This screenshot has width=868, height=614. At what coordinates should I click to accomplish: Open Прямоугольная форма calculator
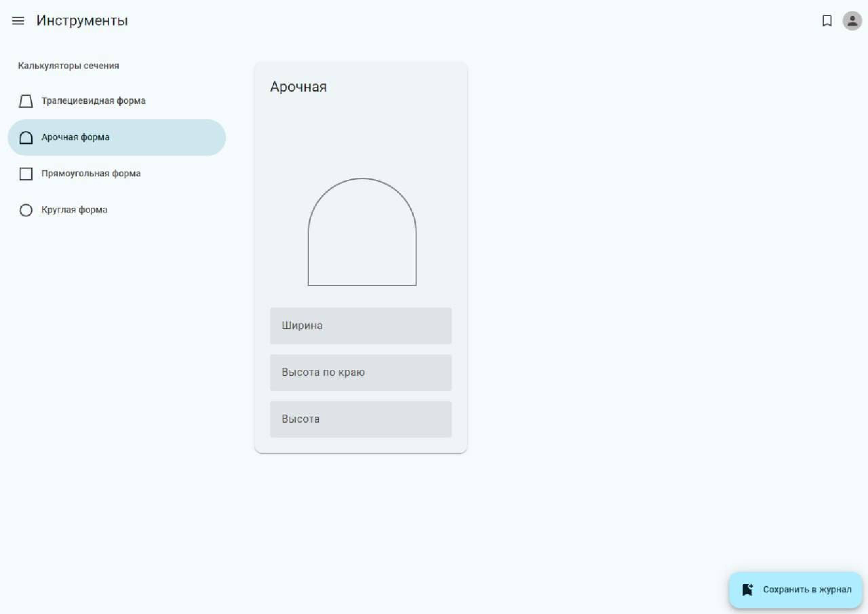pyautogui.click(x=91, y=174)
